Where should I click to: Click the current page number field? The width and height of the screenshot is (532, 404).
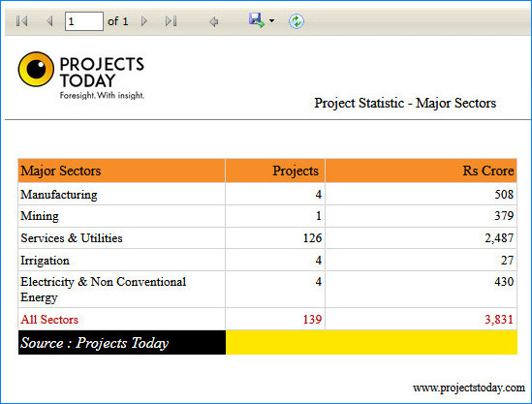tap(84, 21)
